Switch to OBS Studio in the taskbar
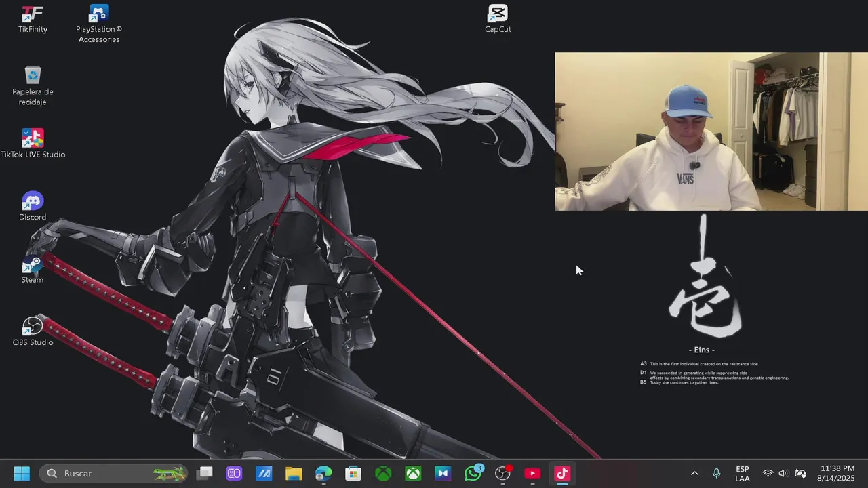The width and height of the screenshot is (868, 488). (x=502, y=473)
